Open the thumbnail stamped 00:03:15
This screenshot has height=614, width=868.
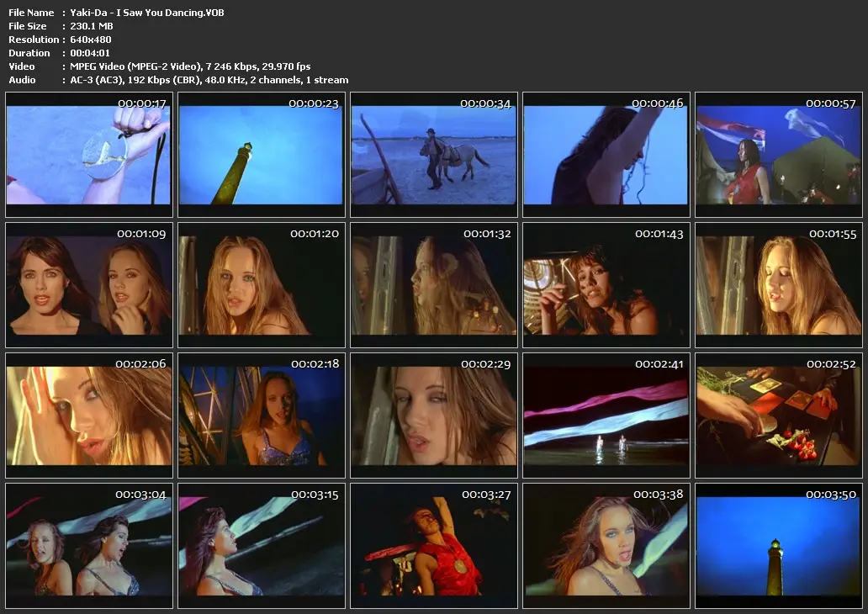(262, 546)
